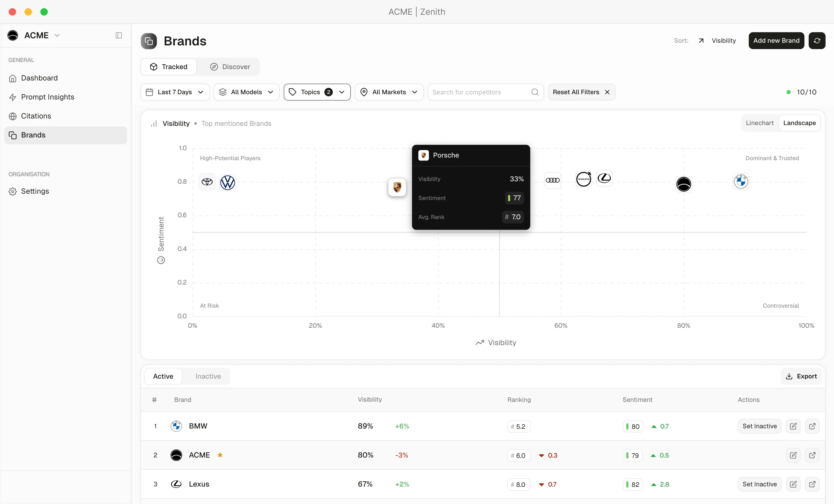Click the Search for competitors field
Screen dimensions: 834x504
click(480, 92)
